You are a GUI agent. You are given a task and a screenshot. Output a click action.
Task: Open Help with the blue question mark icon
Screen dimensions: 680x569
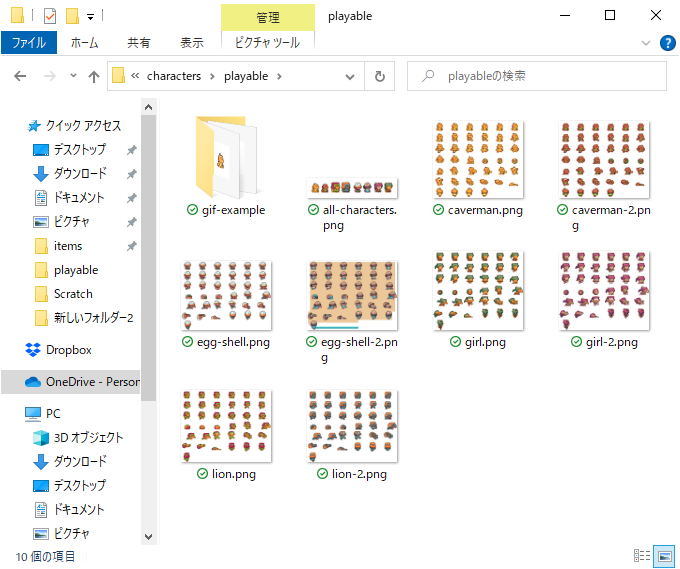pos(667,43)
